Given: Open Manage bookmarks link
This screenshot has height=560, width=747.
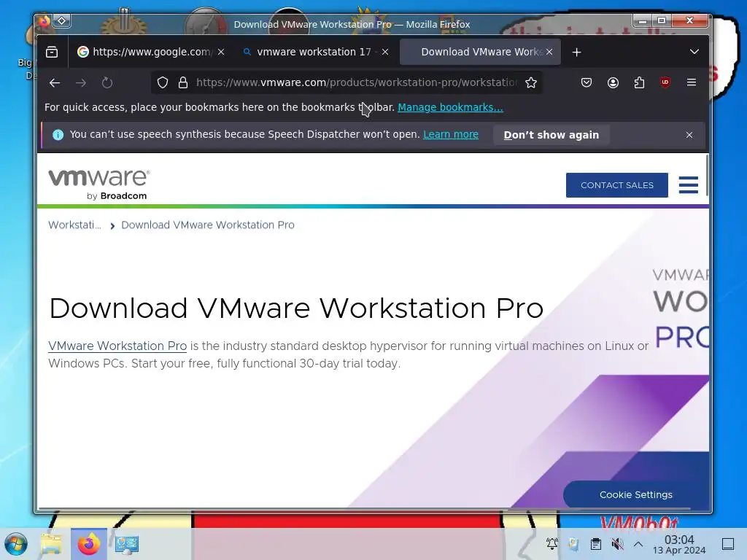Looking at the screenshot, I should coord(450,108).
